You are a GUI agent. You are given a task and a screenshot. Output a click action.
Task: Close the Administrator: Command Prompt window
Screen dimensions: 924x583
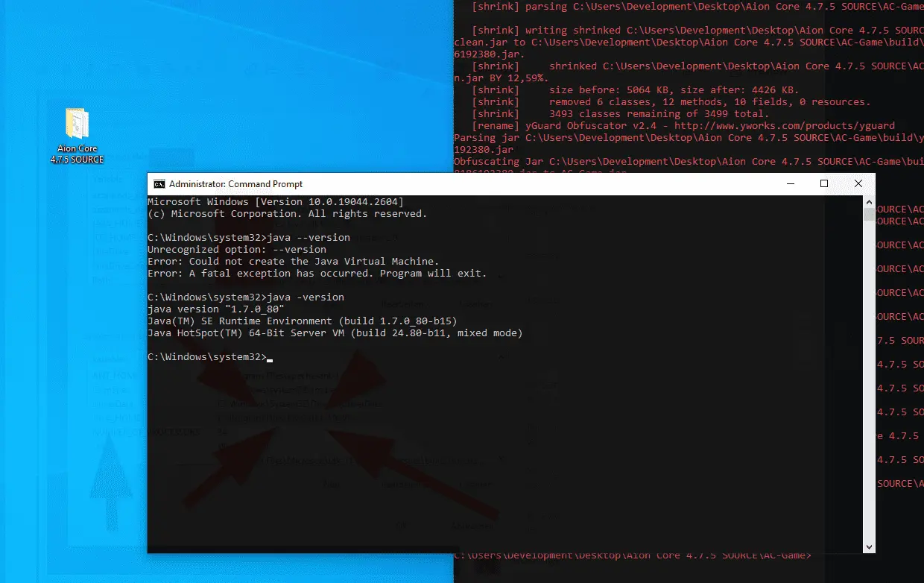click(x=858, y=183)
